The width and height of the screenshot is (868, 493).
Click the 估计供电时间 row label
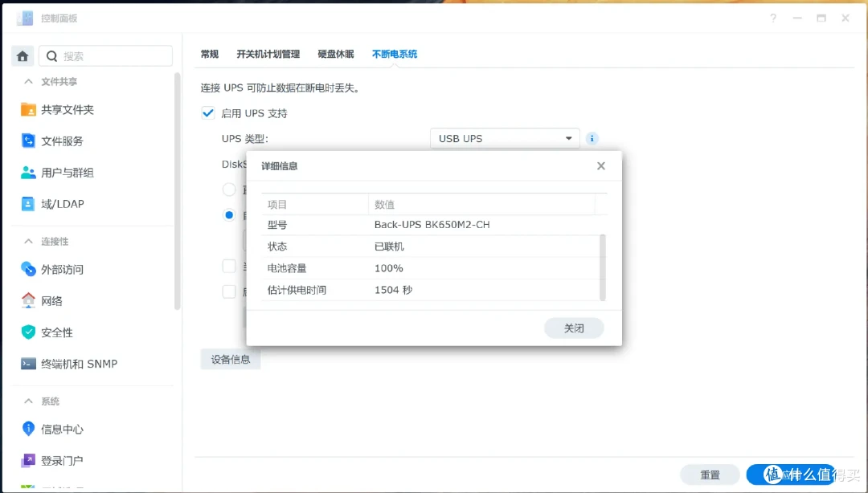click(x=297, y=290)
